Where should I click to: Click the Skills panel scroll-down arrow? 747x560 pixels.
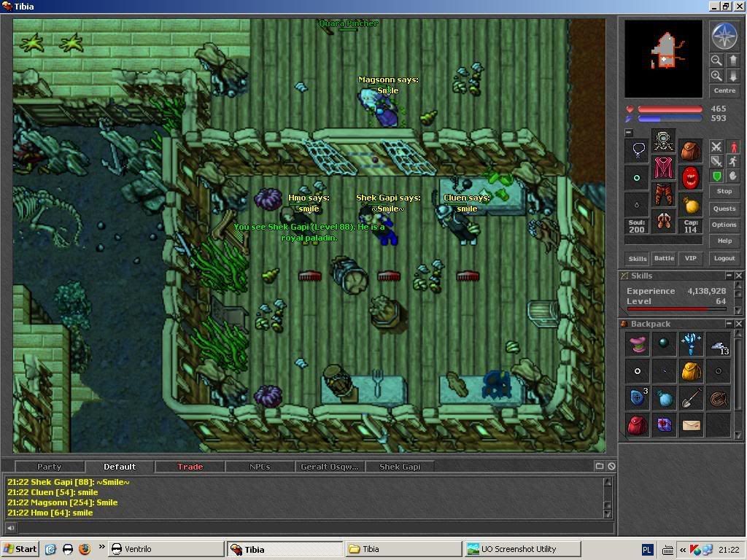click(738, 310)
